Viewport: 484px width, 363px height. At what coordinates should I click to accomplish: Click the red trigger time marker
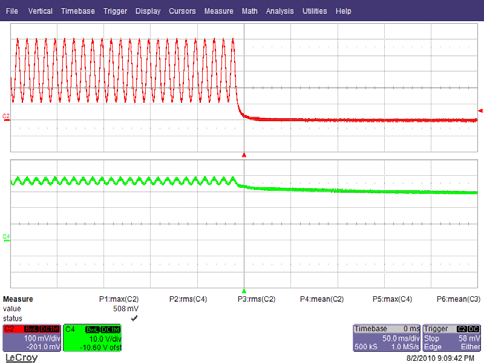tap(244, 155)
